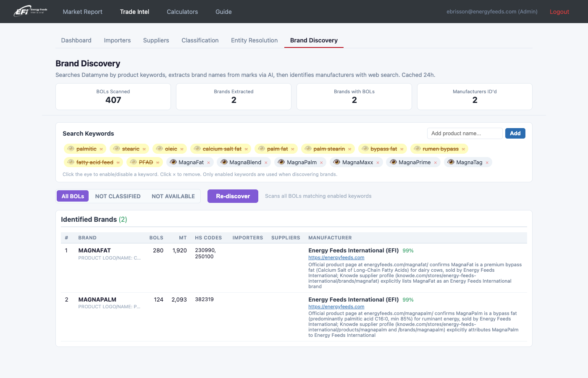The width and height of the screenshot is (588, 378).
Task: Open the MAGNAFAT energyfeeds.com link
Action: point(336,257)
